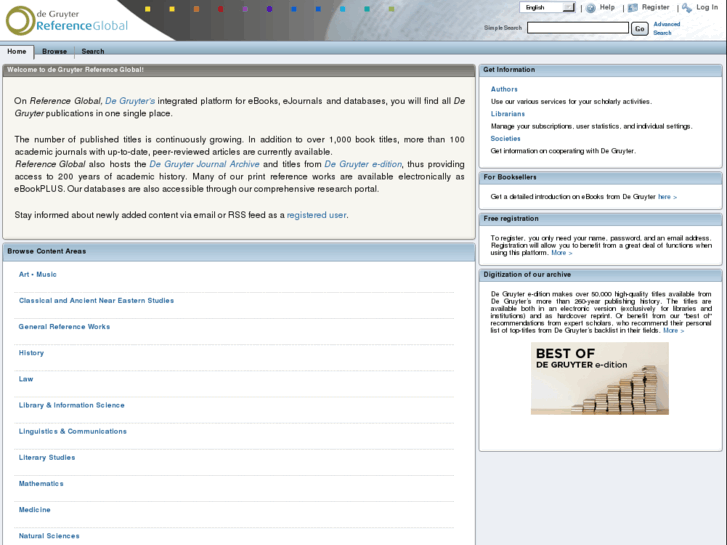Click the red square in the header banner

221,9
